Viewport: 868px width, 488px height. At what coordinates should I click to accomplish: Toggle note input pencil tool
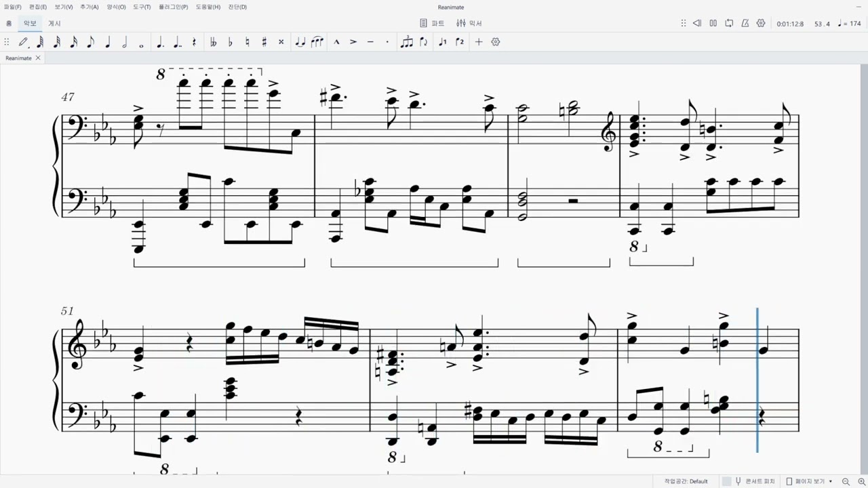pyautogui.click(x=24, y=42)
